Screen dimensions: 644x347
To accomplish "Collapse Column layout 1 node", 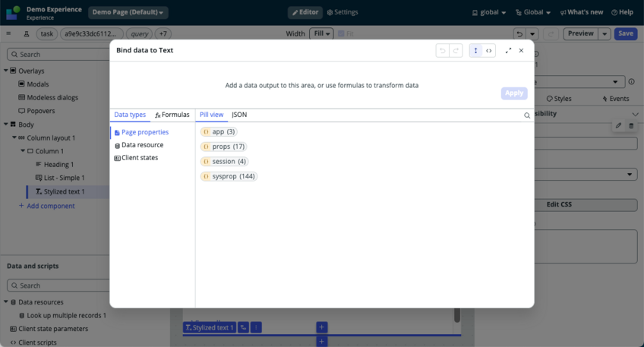I will coord(14,137).
